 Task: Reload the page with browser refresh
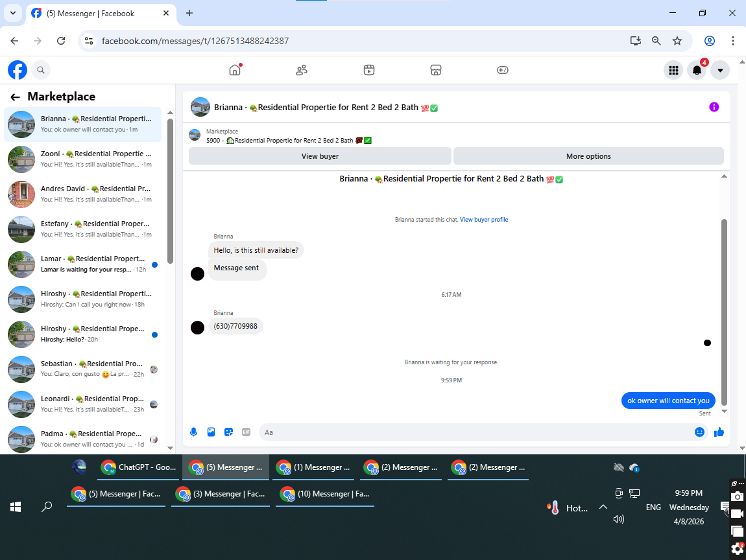point(61,41)
